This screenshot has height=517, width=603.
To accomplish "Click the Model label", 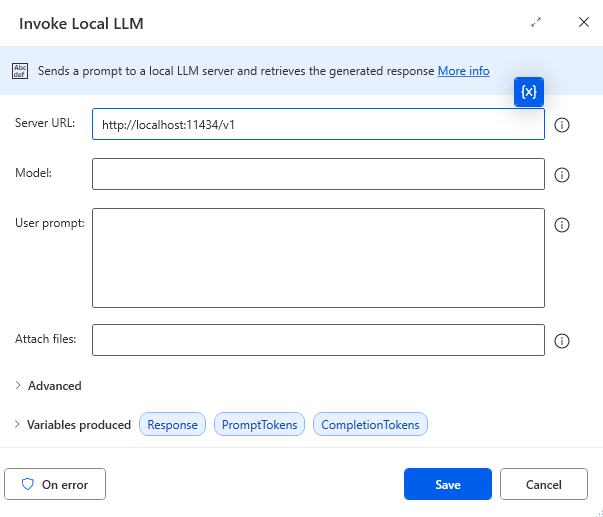I will [33, 173].
